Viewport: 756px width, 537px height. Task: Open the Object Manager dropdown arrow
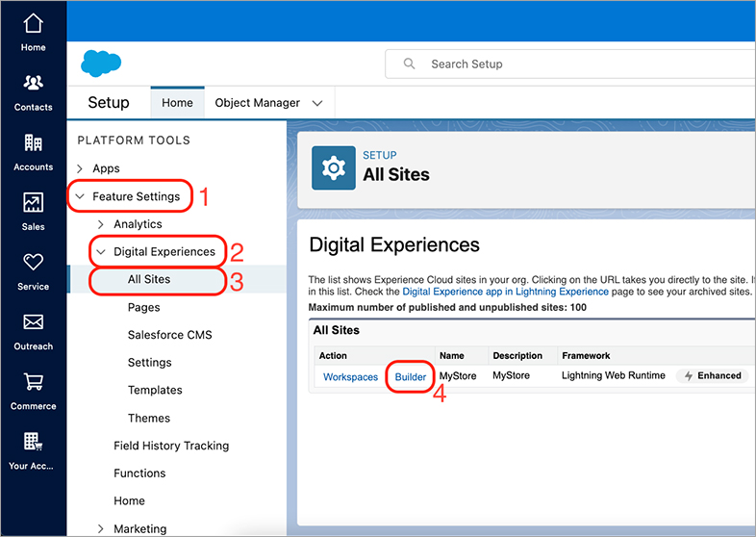pyautogui.click(x=317, y=103)
